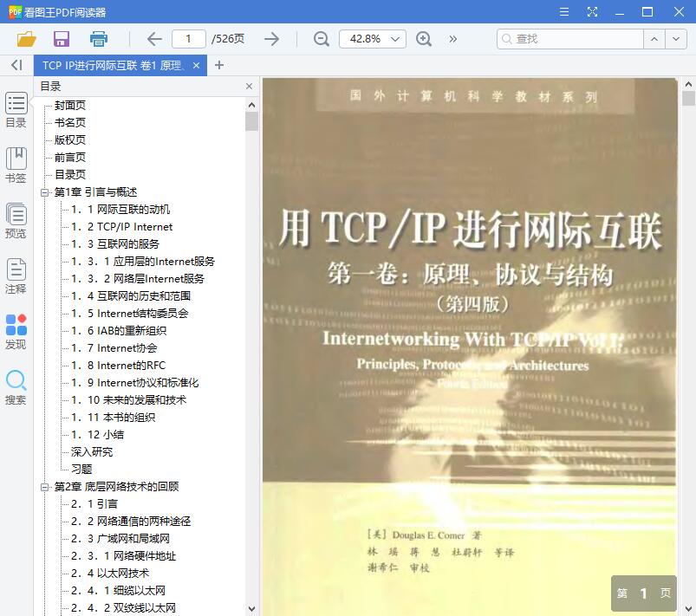Screen dimensions: 696x616
Task: Select outline entry 1.10 未来的发展和技术
Action: 129,400
